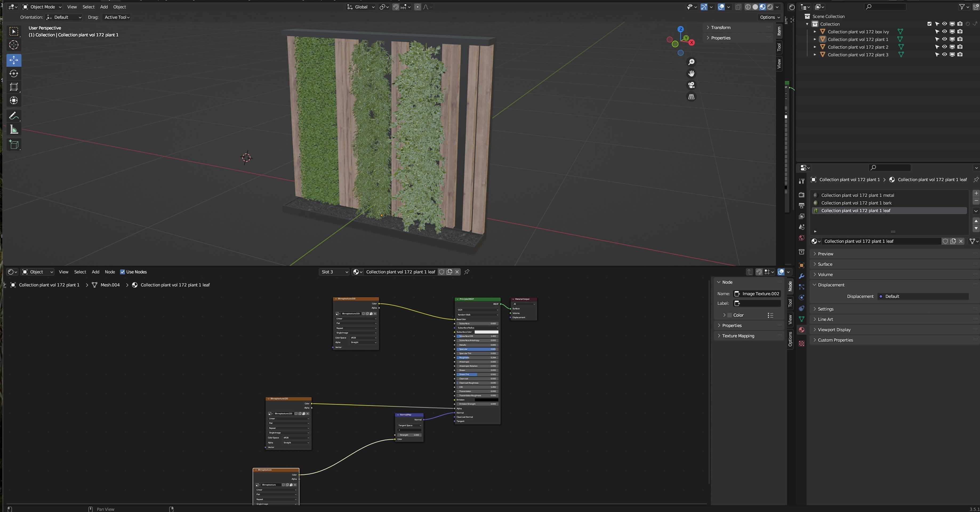Viewport: 980px width, 512px height.
Task: Open the Modifier wrench properties tab
Action: coord(802,276)
